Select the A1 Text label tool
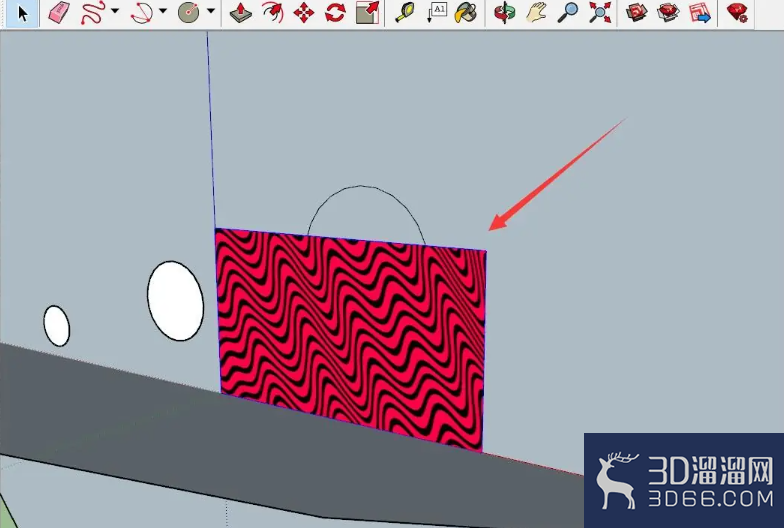 click(x=436, y=12)
